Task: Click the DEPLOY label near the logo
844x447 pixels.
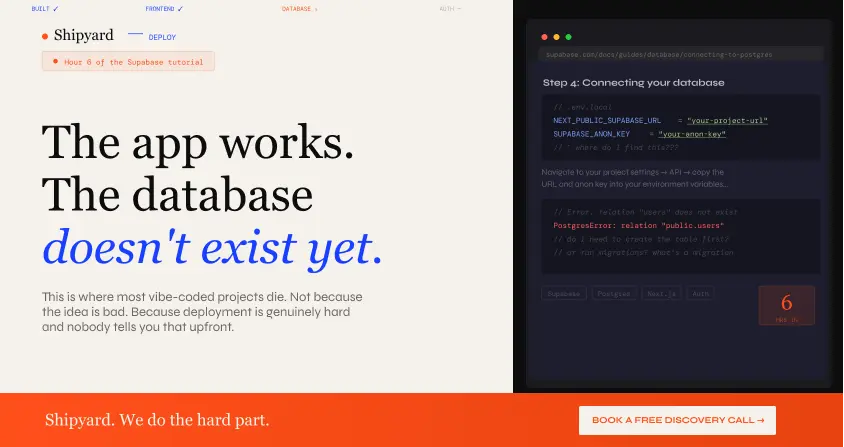Action: coord(162,37)
